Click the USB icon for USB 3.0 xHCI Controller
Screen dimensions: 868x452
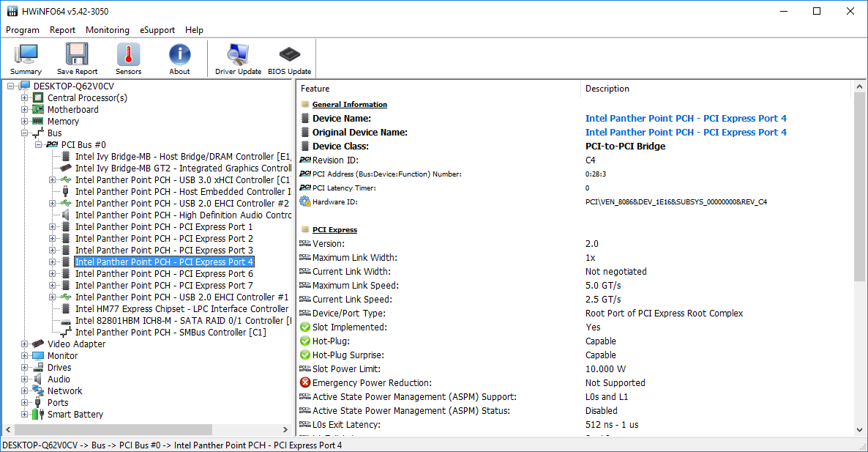[x=66, y=180]
